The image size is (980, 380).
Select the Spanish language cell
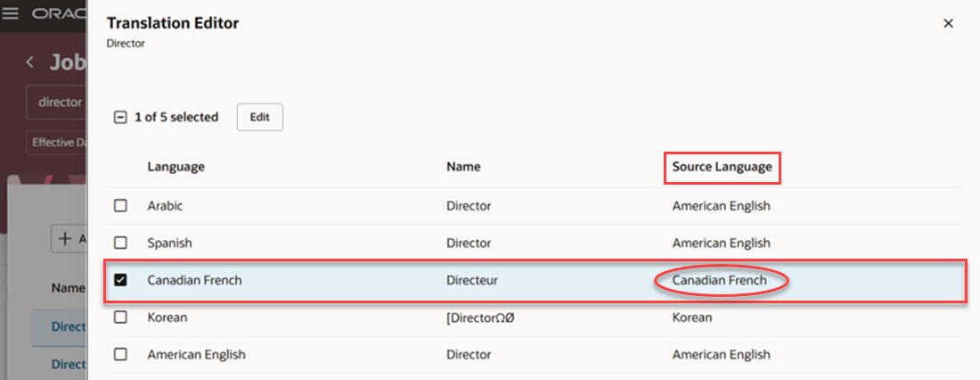click(169, 243)
